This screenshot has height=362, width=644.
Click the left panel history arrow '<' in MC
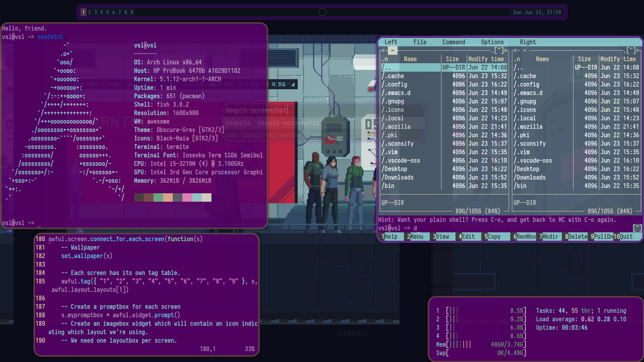(383, 50)
